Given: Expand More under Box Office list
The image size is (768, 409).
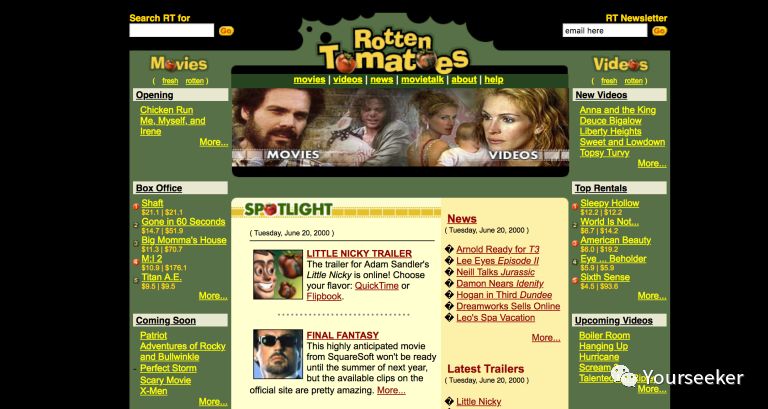Looking at the screenshot, I should [x=212, y=295].
